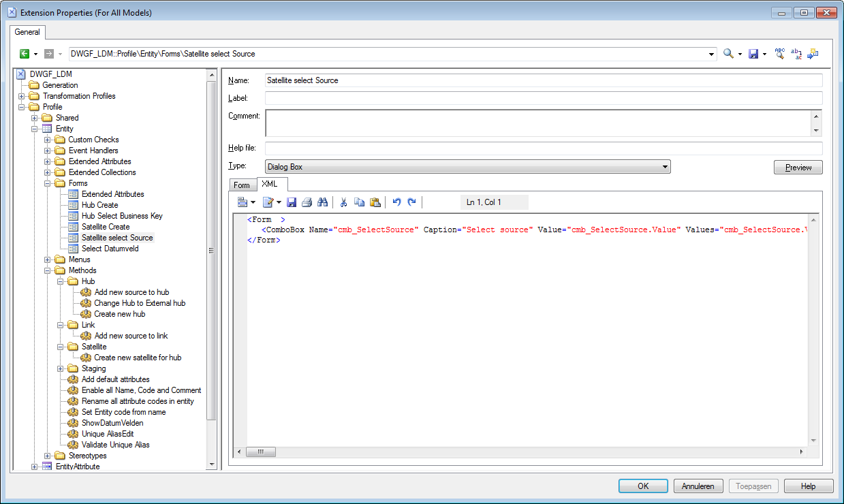844x504 pixels.
Task: Click the Edit With pencil icon
Action: pos(268,202)
